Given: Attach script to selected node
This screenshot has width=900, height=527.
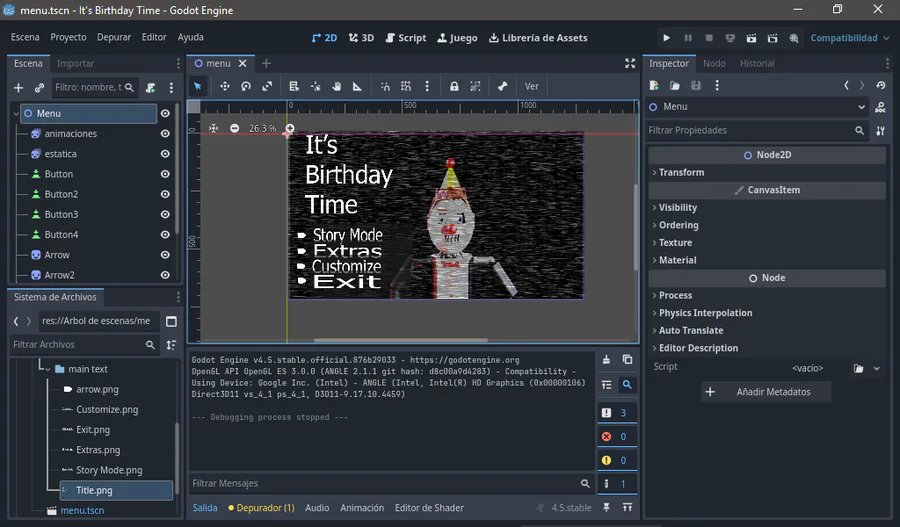Looking at the screenshot, I should pyautogui.click(x=150, y=87).
